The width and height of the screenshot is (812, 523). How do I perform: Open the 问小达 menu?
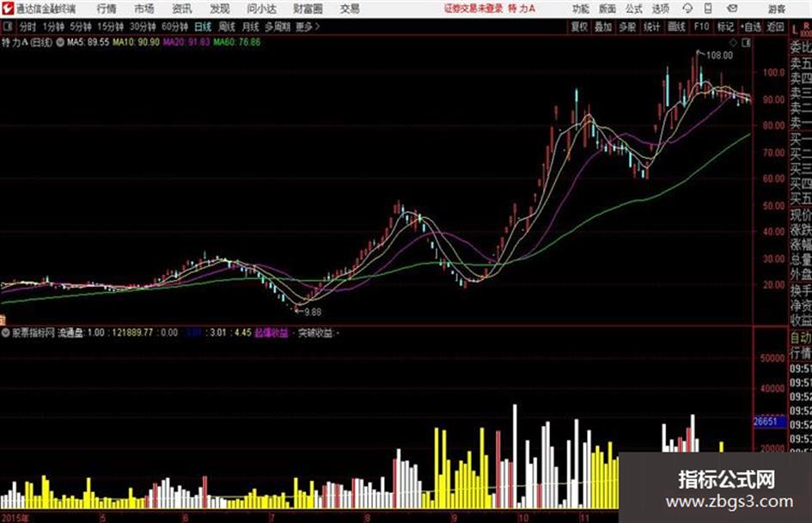(261, 9)
